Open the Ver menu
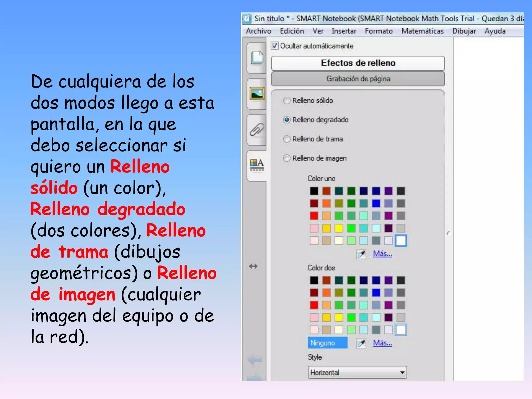 (x=318, y=31)
